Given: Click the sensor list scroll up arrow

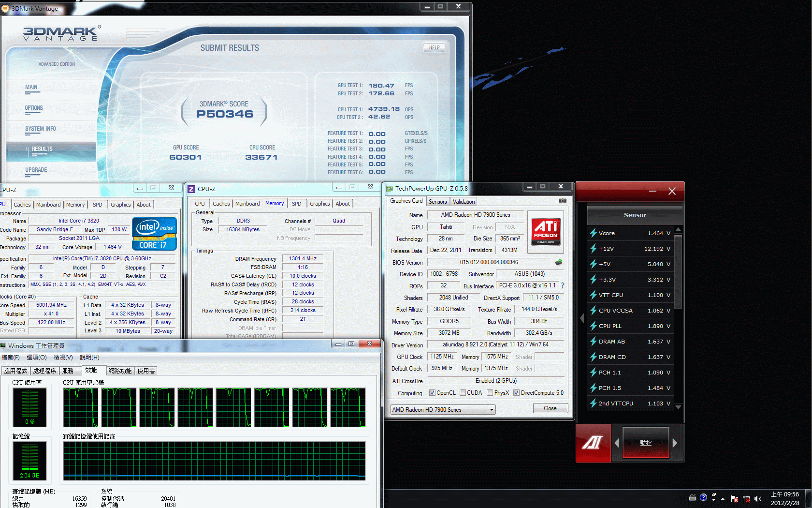Looking at the screenshot, I should click(x=679, y=230).
